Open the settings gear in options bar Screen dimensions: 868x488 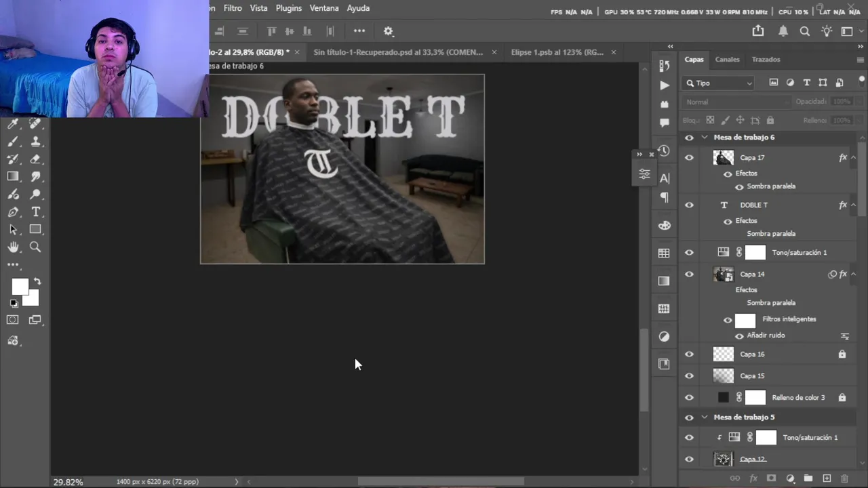[x=388, y=31]
